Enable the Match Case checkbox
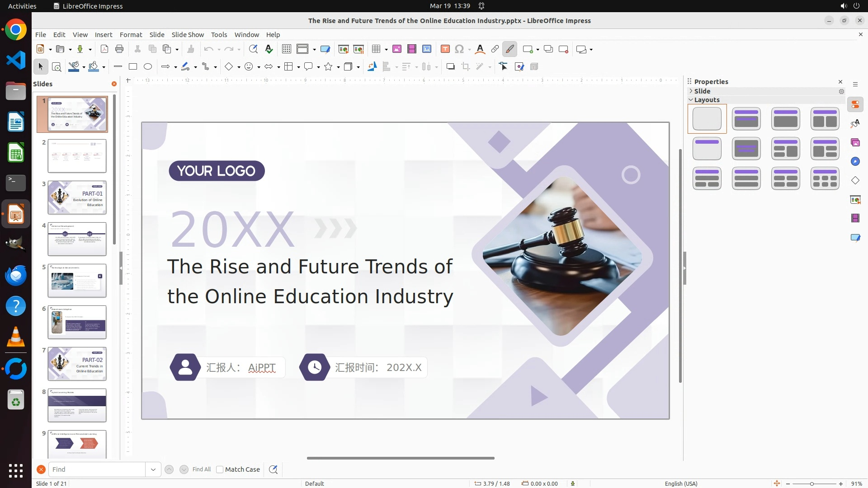 point(220,469)
